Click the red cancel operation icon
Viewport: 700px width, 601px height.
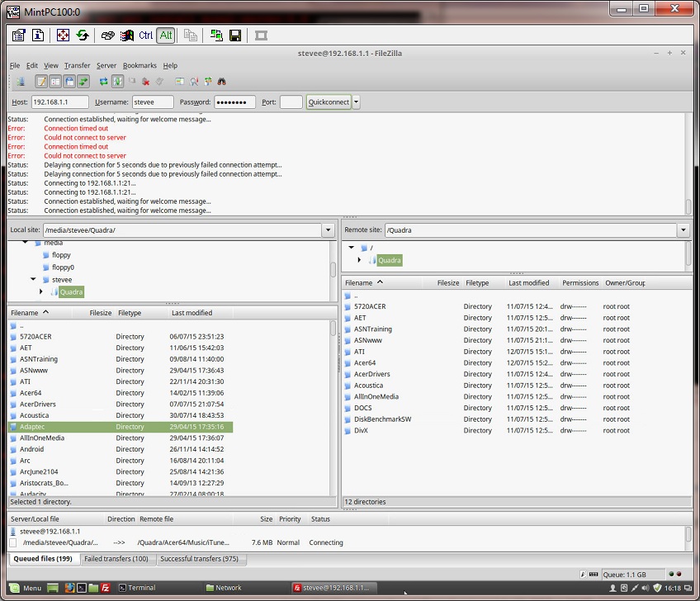(146, 82)
